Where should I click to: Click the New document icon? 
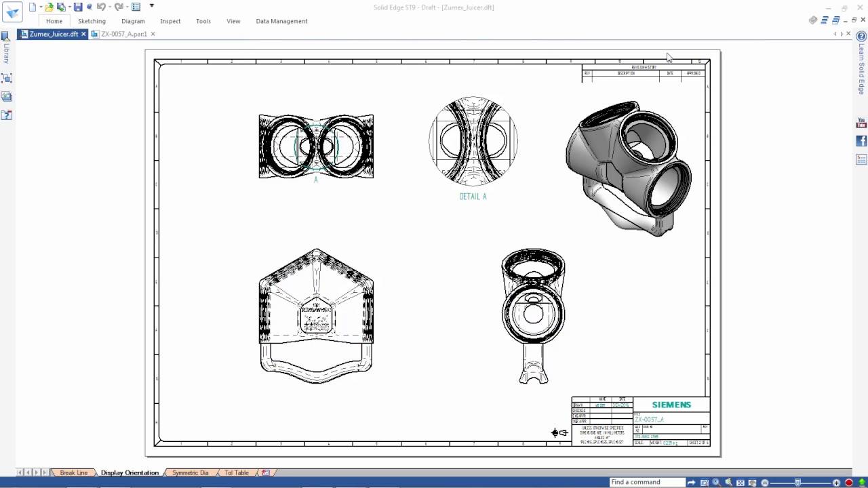(x=32, y=7)
